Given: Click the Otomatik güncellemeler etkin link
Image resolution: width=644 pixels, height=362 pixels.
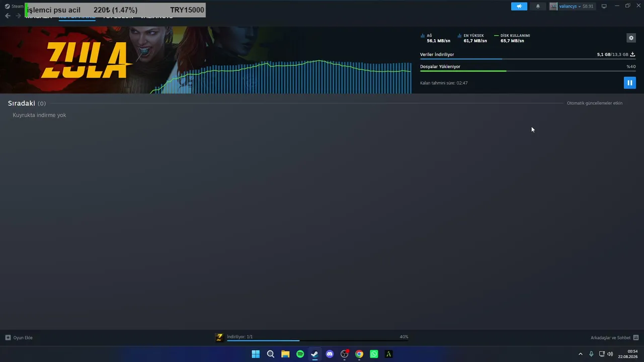Looking at the screenshot, I should [595, 103].
